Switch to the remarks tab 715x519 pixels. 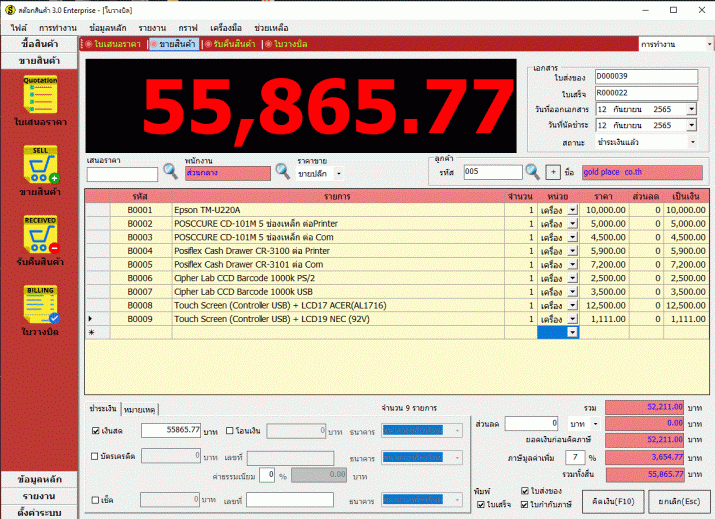[x=140, y=410]
